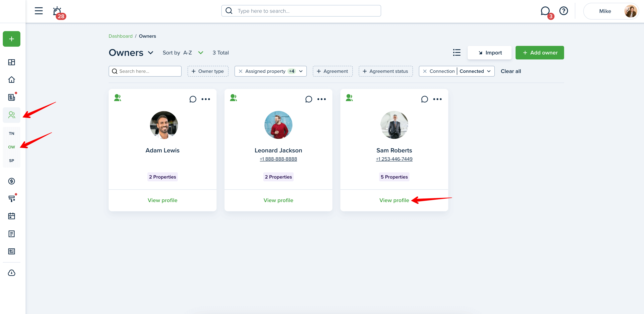The image size is (644, 314).
Task: Click Sam Roberts profile photo
Action: (x=394, y=125)
